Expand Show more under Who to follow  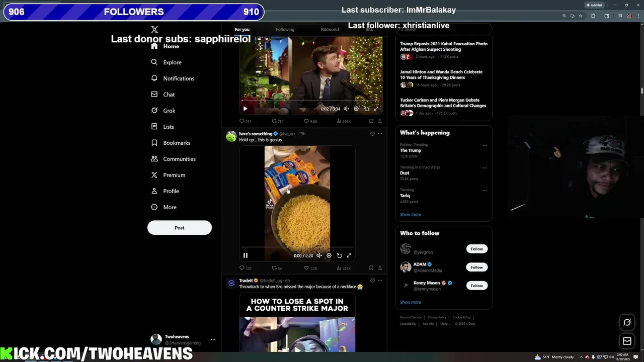410,302
